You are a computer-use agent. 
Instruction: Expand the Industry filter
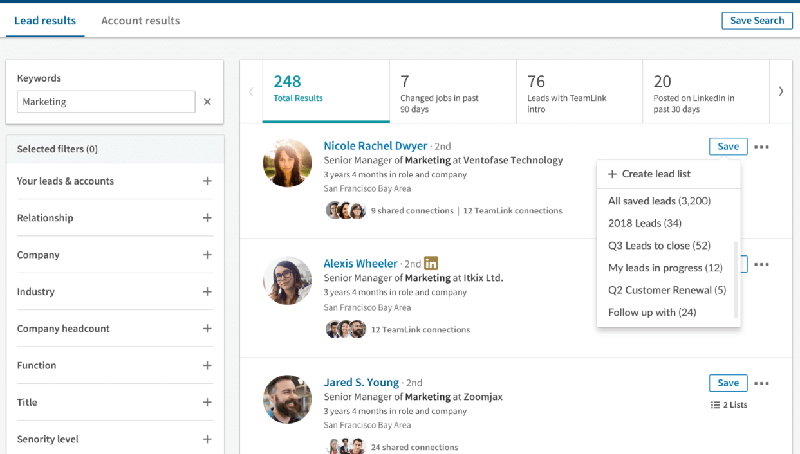pyautogui.click(x=207, y=292)
